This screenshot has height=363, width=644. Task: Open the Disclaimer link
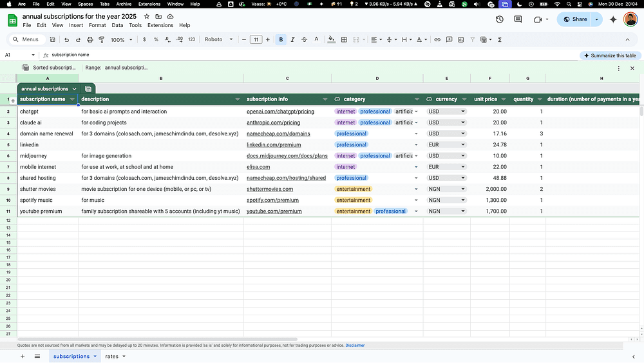[355, 346]
